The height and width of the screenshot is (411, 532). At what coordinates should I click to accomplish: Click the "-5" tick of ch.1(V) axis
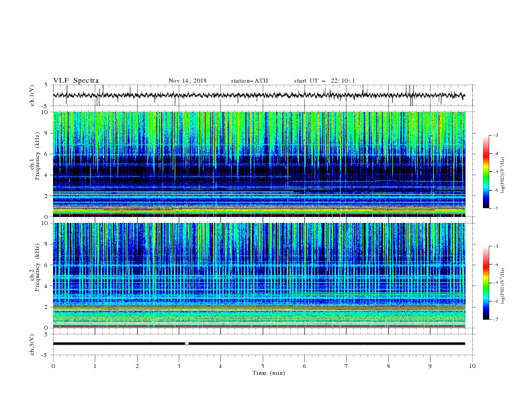click(x=46, y=105)
